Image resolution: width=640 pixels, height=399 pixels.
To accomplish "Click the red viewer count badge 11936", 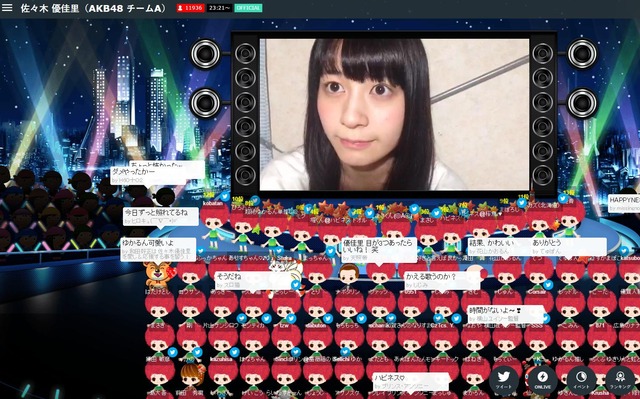I will [x=191, y=8].
